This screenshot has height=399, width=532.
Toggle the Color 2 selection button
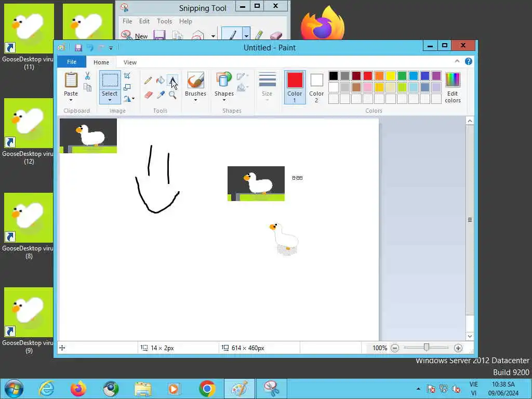316,87
